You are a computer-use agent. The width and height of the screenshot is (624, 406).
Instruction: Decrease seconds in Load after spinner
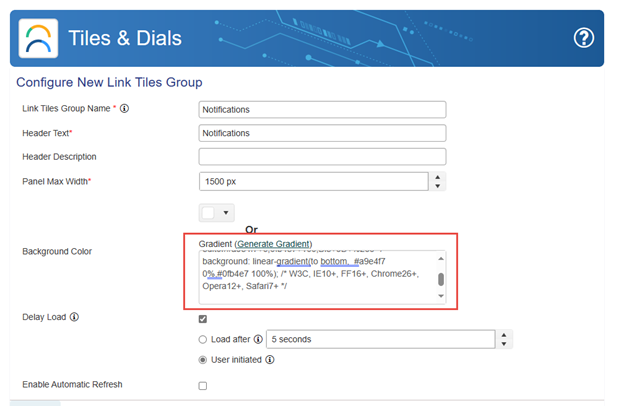point(504,344)
